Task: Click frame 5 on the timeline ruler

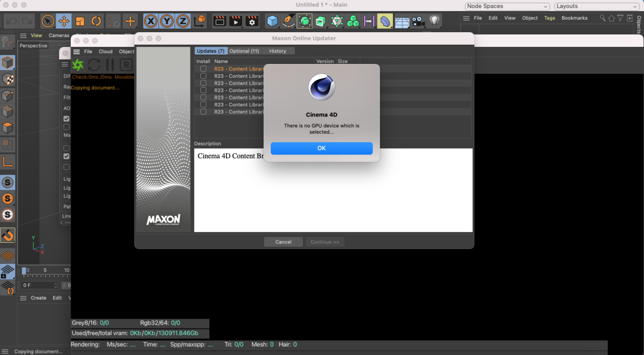Action: click(x=45, y=270)
